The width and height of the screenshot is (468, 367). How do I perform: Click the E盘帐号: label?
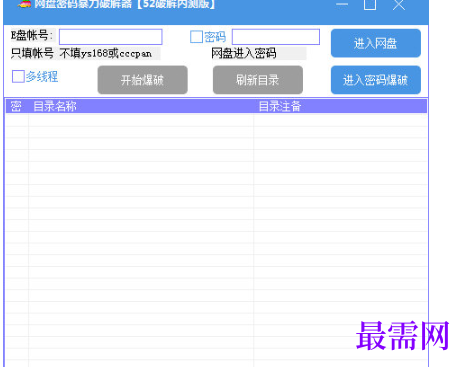(x=32, y=35)
